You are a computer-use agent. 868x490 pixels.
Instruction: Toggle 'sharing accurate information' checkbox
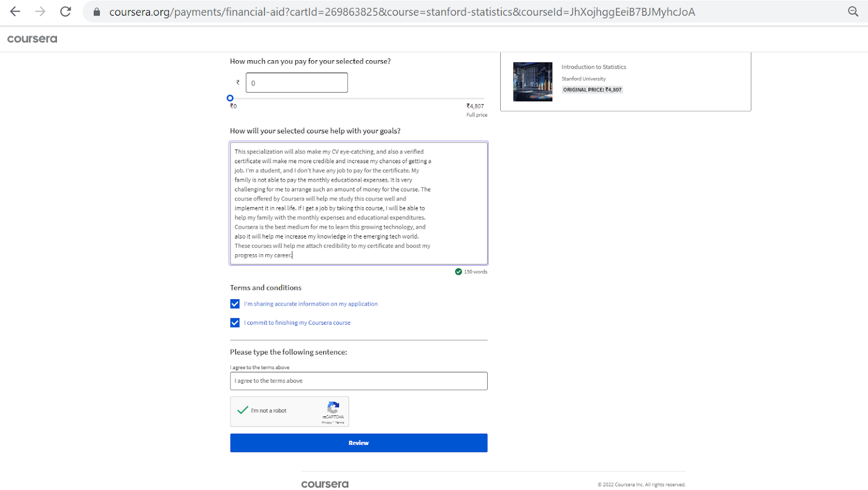click(x=235, y=304)
